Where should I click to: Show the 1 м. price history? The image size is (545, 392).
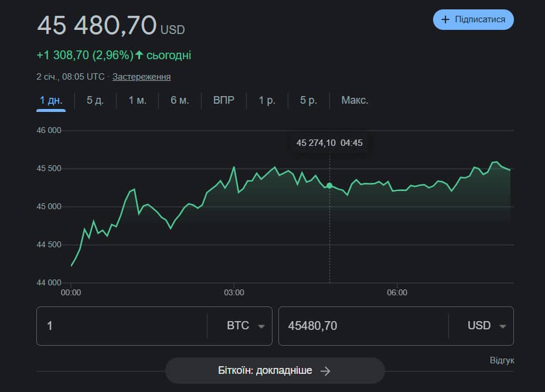click(138, 100)
